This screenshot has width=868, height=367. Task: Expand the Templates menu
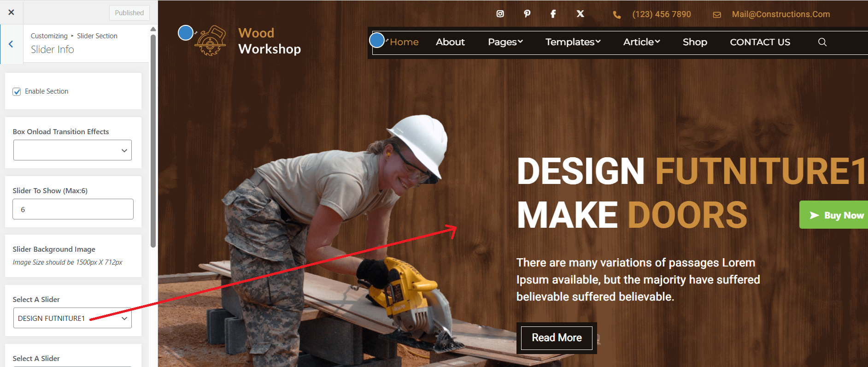573,42
